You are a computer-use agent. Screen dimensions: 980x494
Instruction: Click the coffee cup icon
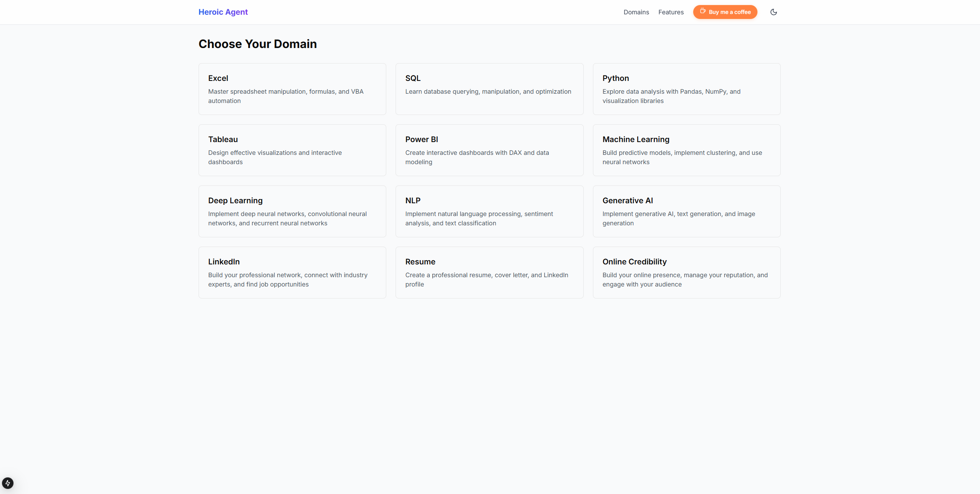point(702,11)
